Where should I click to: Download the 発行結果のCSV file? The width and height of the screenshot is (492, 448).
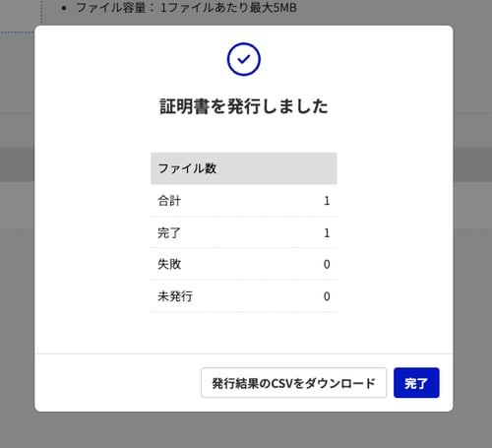293,383
